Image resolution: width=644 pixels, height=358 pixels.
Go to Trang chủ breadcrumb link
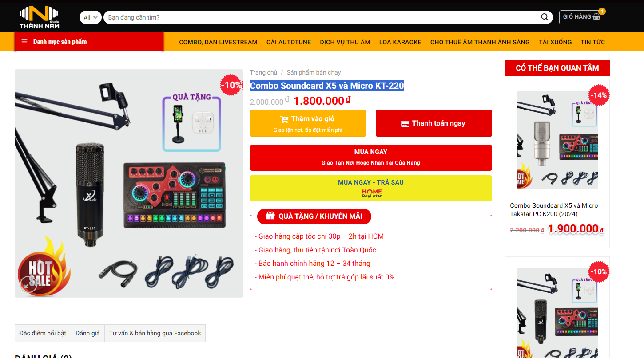[x=263, y=72]
